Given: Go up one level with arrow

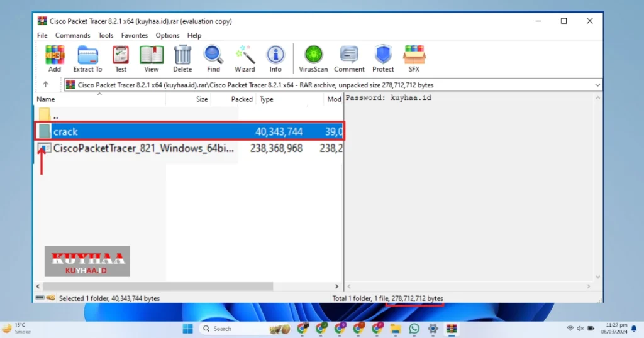Looking at the screenshot, I should point(45,84).
